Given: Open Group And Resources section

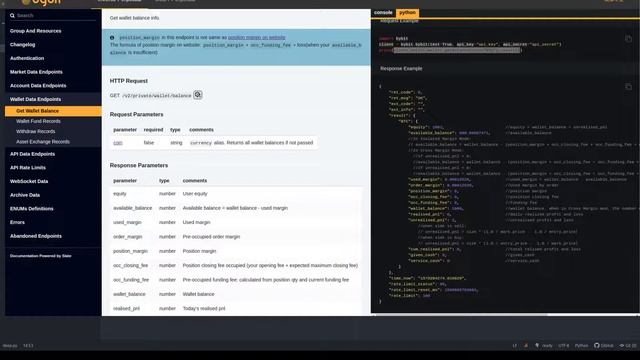Looking at the screenshot, I should pos(36,31).
